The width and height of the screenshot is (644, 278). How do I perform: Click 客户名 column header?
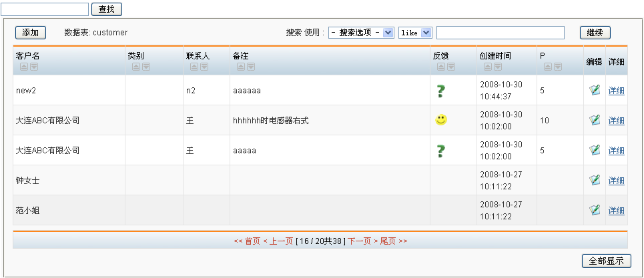click(27, 56)
